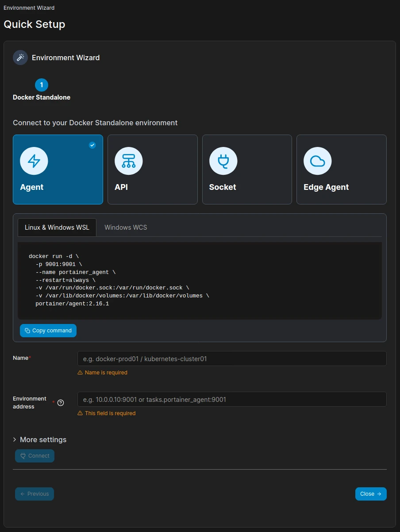This screenshot has height=532, width=400.
Task: Click the Connect button
Action: [35, 456]
